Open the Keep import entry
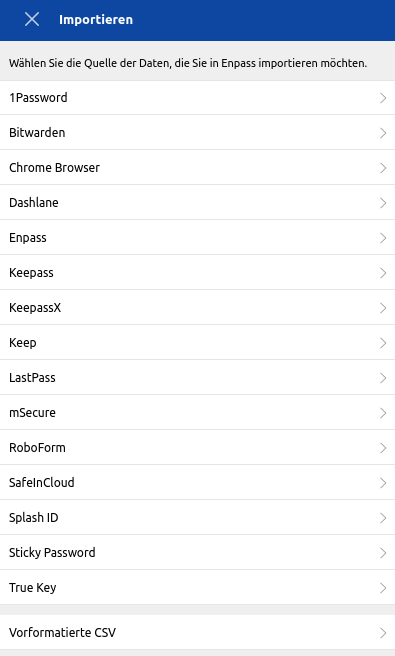The width and height of the screenshot is (395, 656). pos(198,343)
